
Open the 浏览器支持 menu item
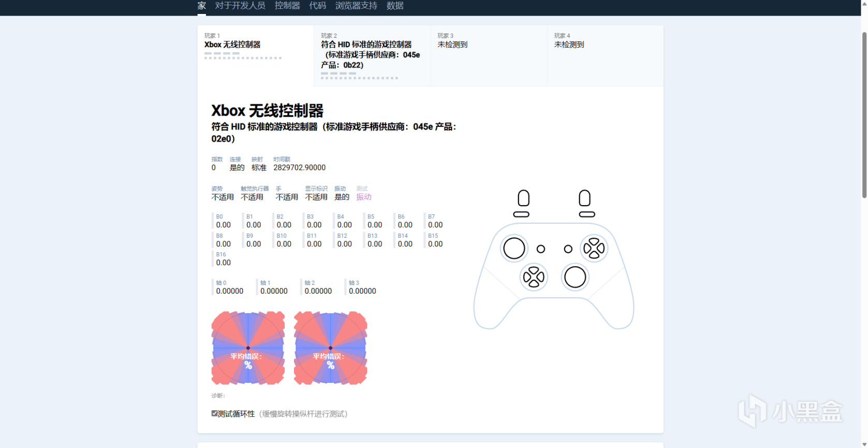point(356,6)
